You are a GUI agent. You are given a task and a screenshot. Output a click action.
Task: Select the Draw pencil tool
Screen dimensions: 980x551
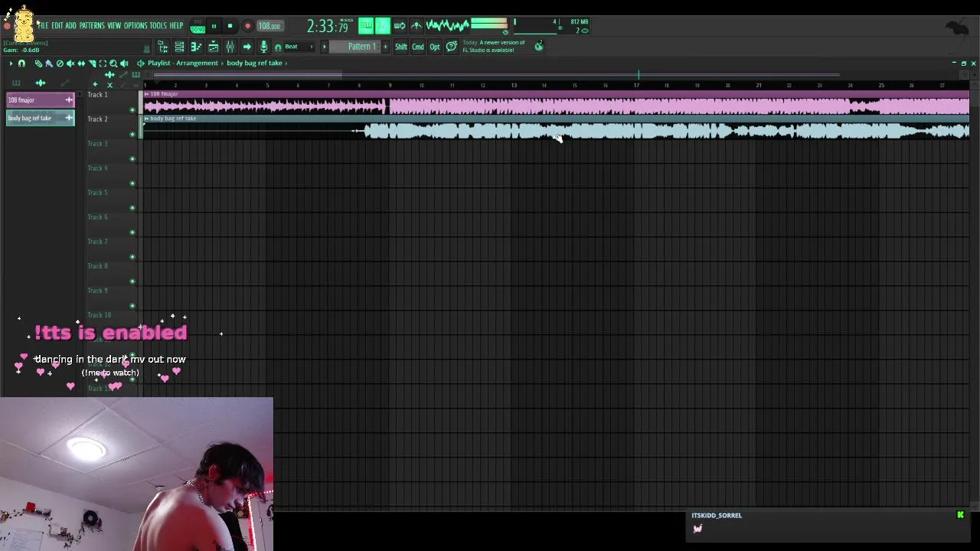(38, 64)
